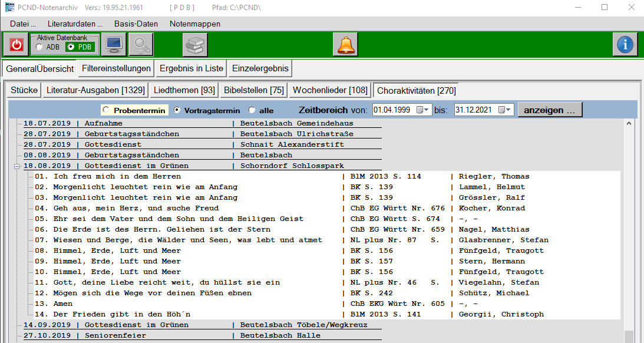The width and height of the screenshot is (644, 343).
Task: Open the Literaturdaten menu
Action: click(x=75, y=24)
